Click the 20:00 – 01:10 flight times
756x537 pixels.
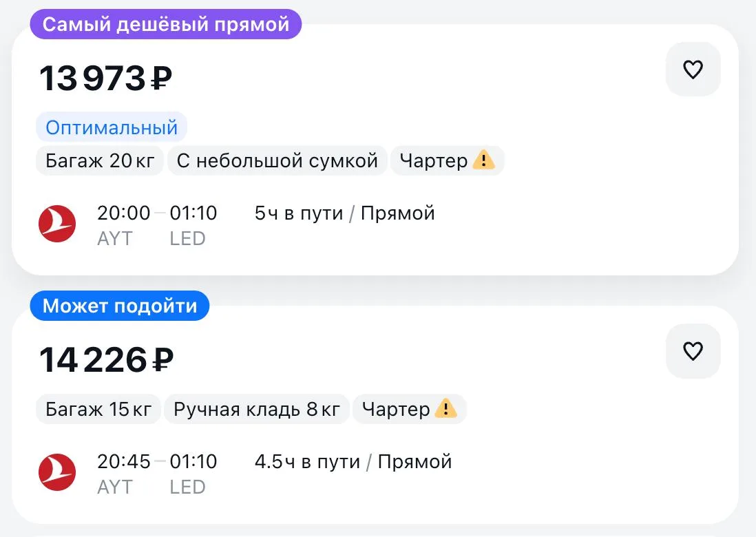157,213
